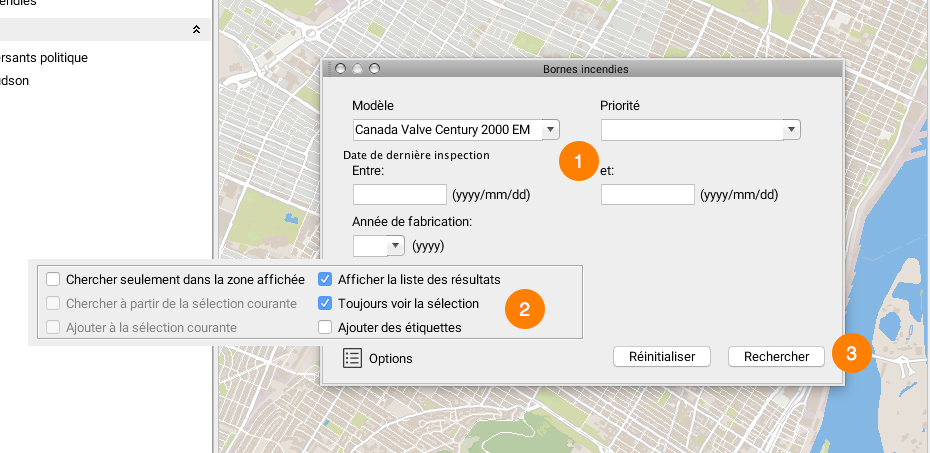Close the Bornes incendies dialog window
The height and width of the screenshot is (453, 930).
340,69
